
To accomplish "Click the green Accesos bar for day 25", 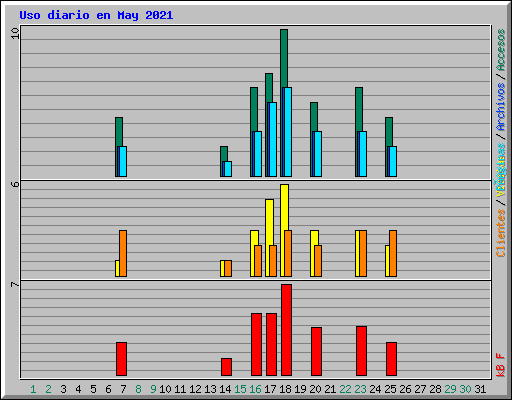I will (x=389, y=132).
